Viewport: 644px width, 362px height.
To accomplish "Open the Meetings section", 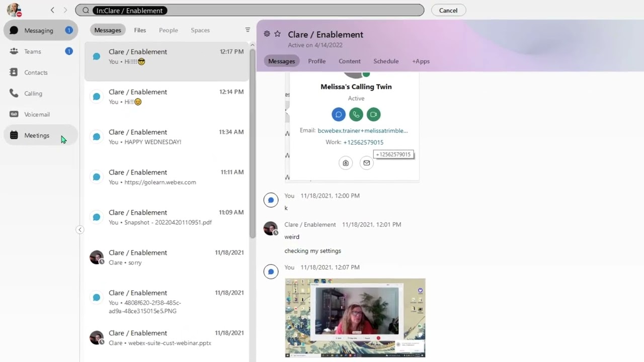I will (x=40, y=135).
